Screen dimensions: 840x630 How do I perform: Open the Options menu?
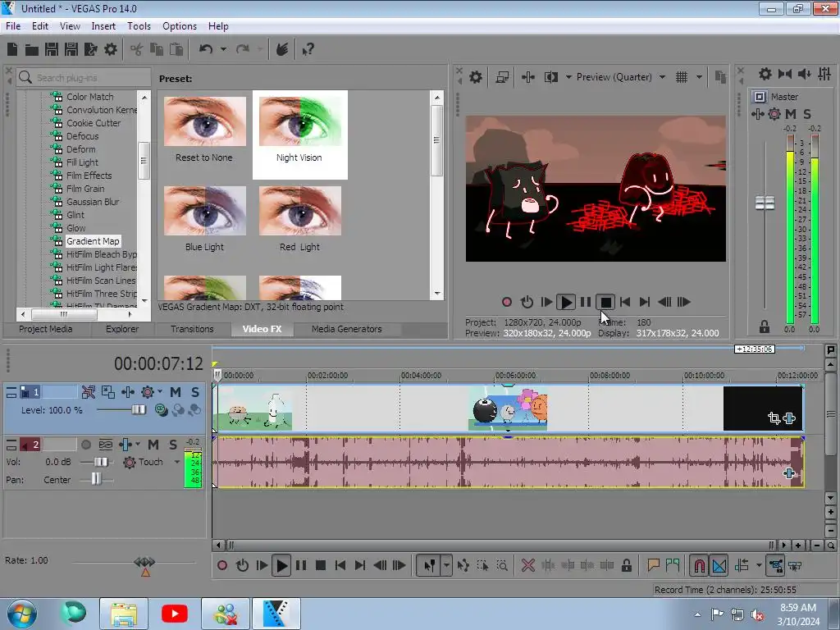click(x=180, y=26)
